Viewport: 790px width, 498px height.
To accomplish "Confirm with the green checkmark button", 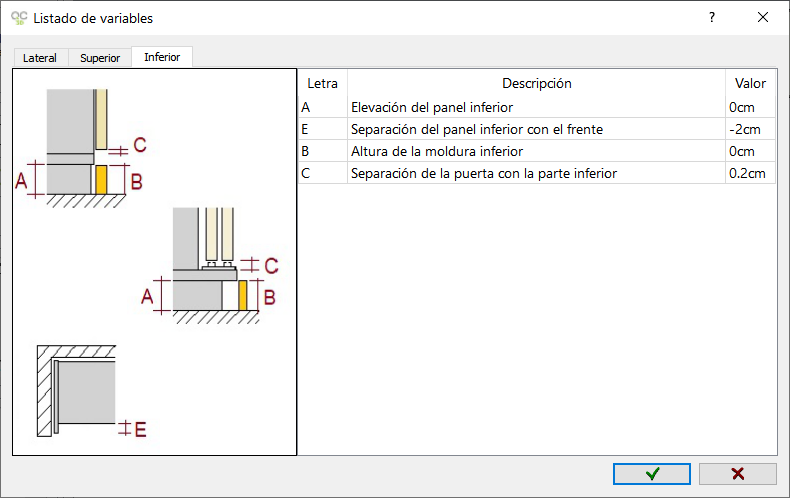I will [651, 474].
